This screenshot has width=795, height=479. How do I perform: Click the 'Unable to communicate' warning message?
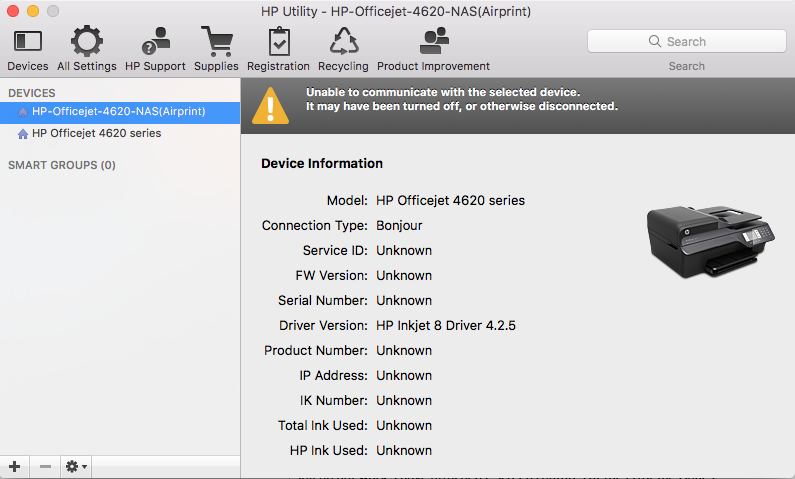pos(462,99)
